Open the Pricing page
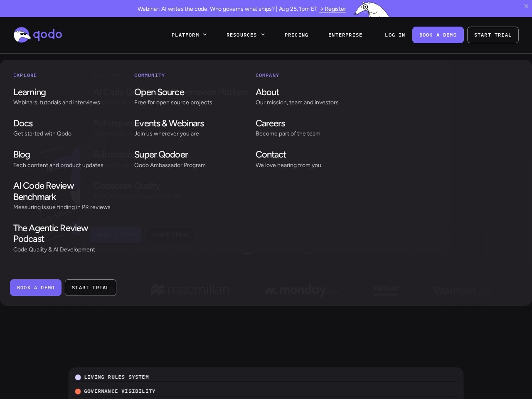Image resolution: width=532 pixels, height=399 pixels. click(x=296, y=35)
